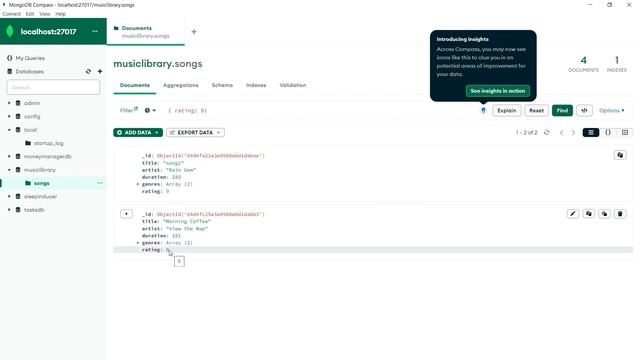
Task: Open a new tab with plus button
Action: coord(194,32)
